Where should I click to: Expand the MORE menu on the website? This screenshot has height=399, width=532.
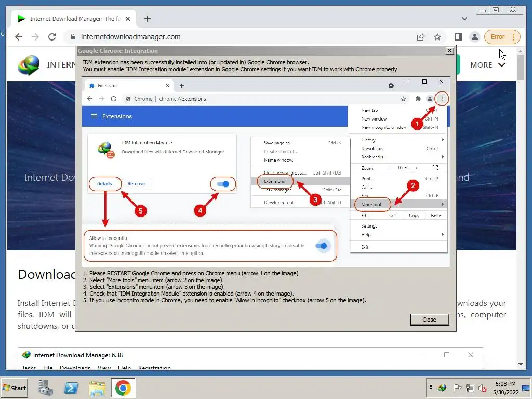pyautogui.click(x=487, y=65)
